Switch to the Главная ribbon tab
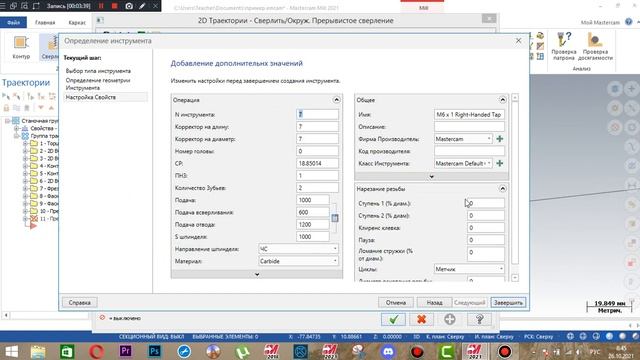This screenshot has height=360, width=640. pyautogui.click(x=45, y=22)
